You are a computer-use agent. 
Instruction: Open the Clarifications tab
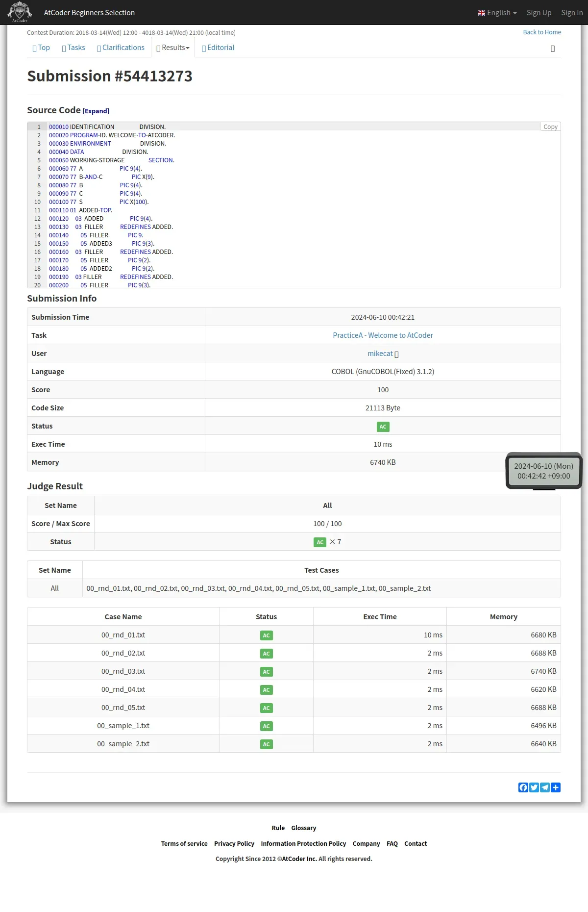(121, 48)
